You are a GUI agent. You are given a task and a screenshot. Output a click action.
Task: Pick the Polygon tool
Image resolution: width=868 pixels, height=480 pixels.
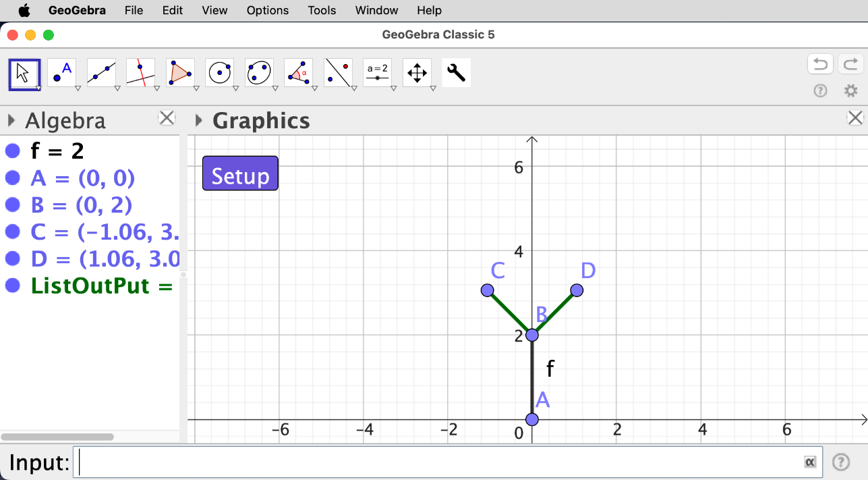click(180, 73)
